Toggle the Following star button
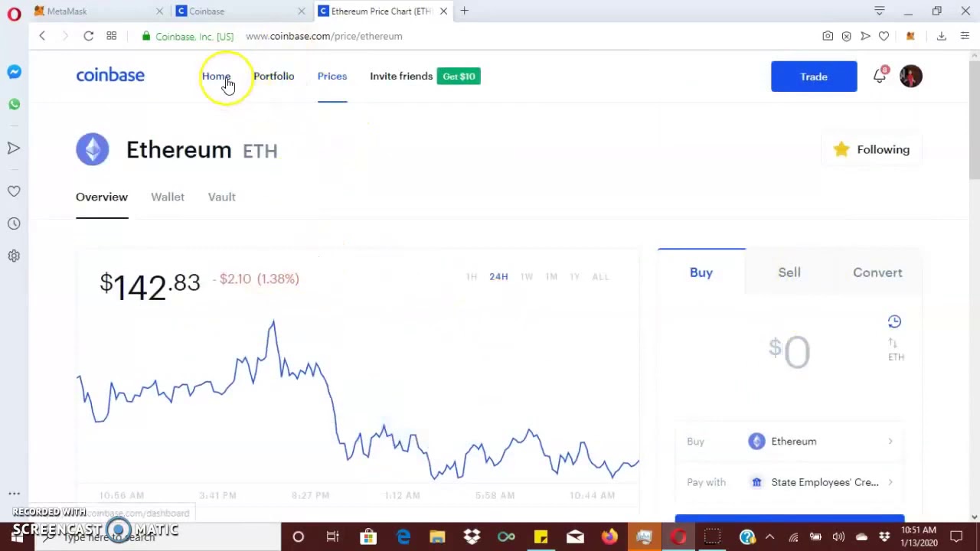The image size is (980, 551). [871, 150]
